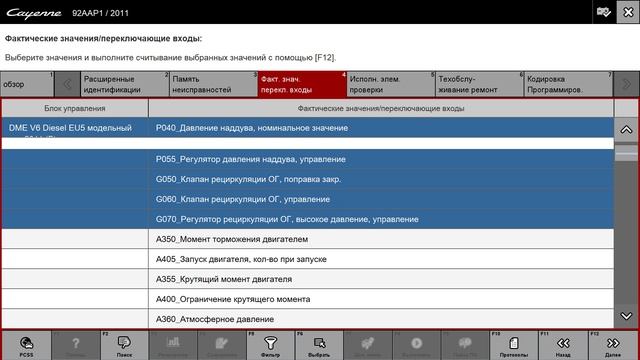Open the Память неисправностей tab
The width and height of the screenshot is (640, 360).
tap(213, 84)
